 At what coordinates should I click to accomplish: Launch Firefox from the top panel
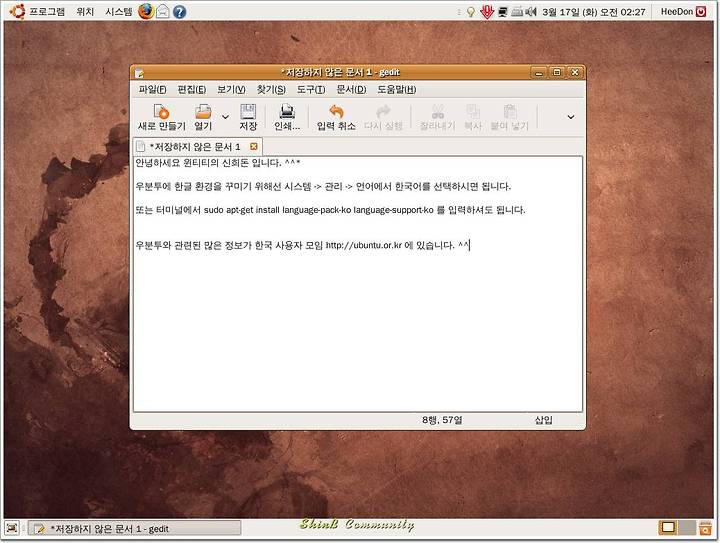coord(146,11)
